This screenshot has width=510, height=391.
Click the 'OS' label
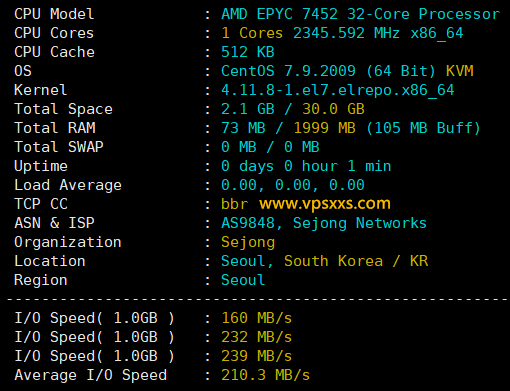[x=23, y=71]
